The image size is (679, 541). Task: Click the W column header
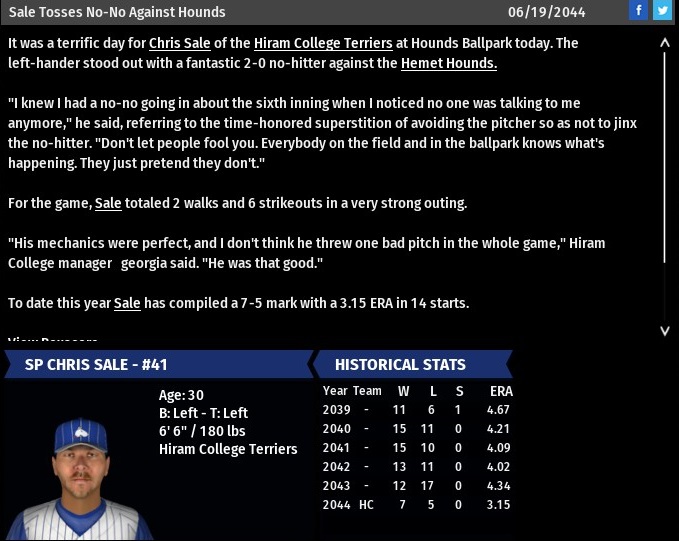click(x=403, y=391)
